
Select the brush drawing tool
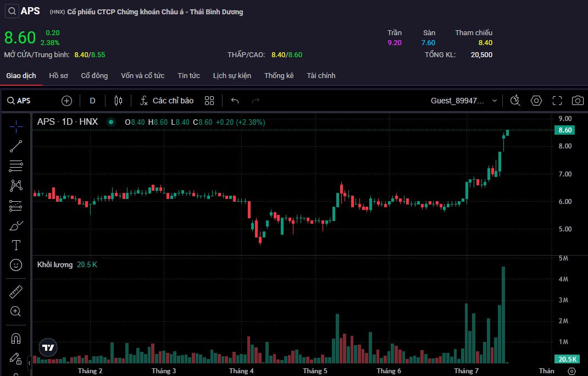pyautogui.click(x=16, y=225)
